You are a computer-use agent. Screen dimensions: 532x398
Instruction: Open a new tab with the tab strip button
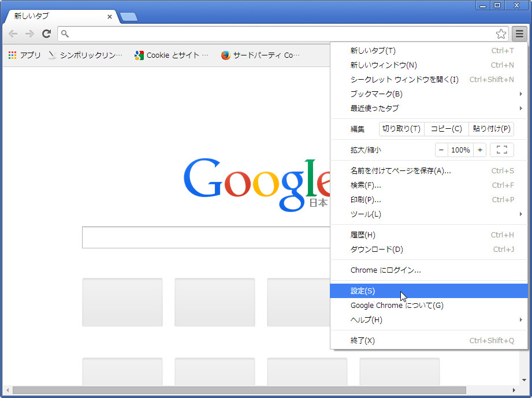129,17
